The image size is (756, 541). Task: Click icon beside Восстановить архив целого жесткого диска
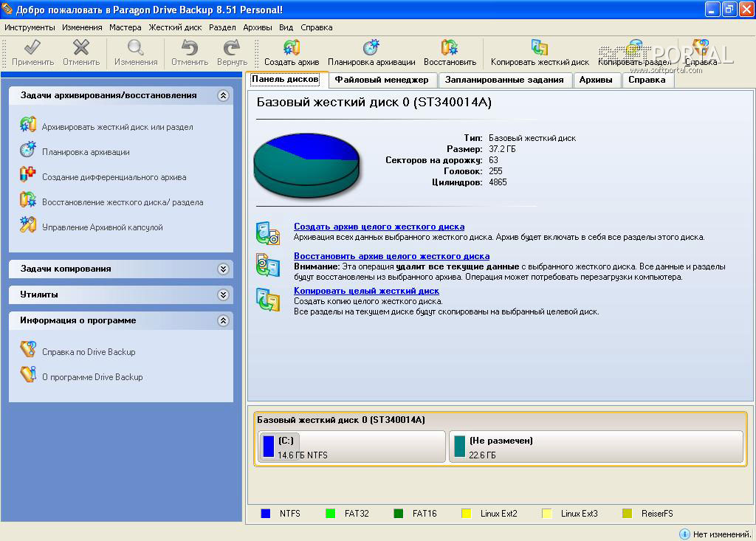tap(268, 265)
